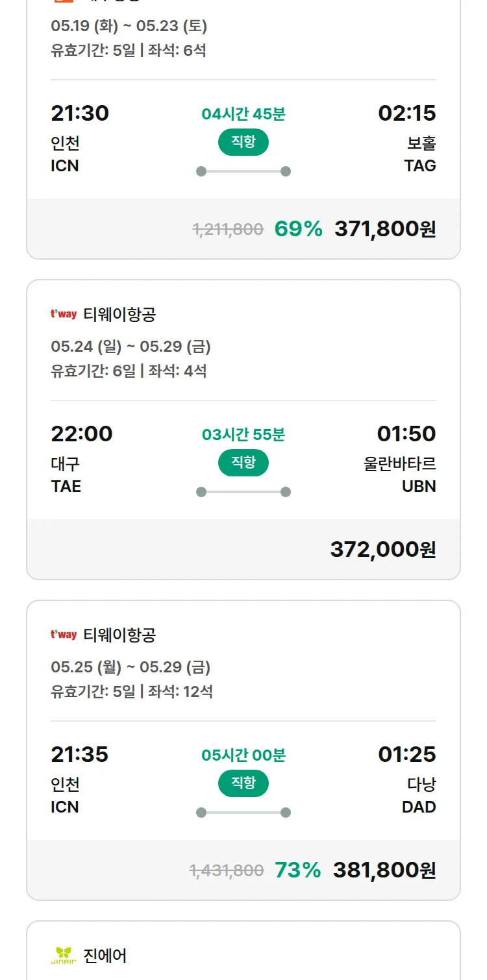
Task: Tap the 73% discount label
Action: 298,870
